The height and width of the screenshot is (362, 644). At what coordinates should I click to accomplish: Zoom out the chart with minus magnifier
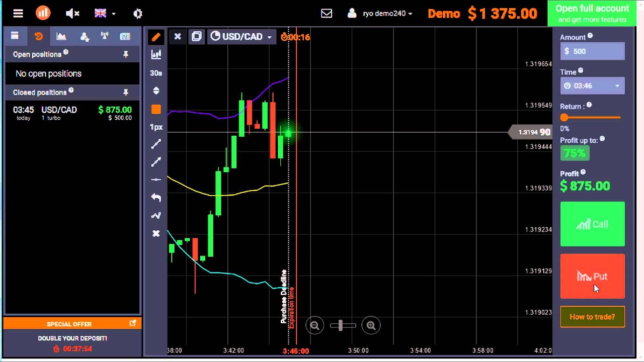(x=315, y=325)
